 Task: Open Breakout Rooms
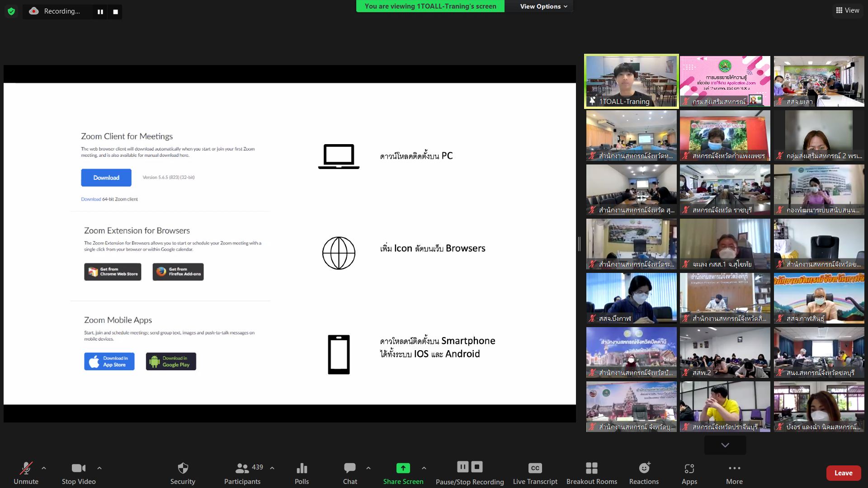pos(592,473)
